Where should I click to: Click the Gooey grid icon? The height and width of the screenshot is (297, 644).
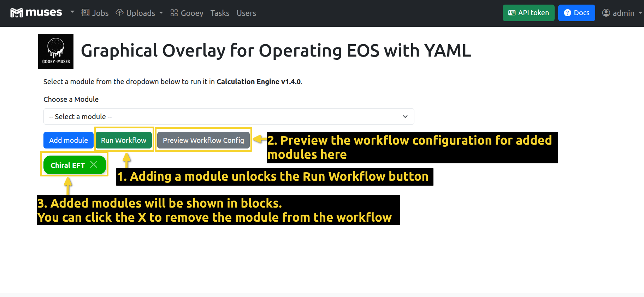point(174,13)
